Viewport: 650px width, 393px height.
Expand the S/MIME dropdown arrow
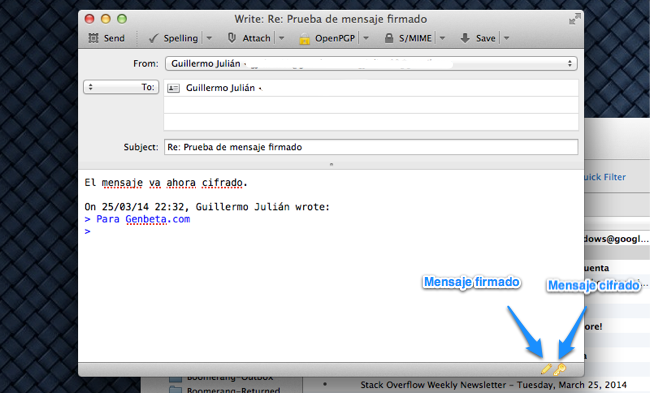443,38
